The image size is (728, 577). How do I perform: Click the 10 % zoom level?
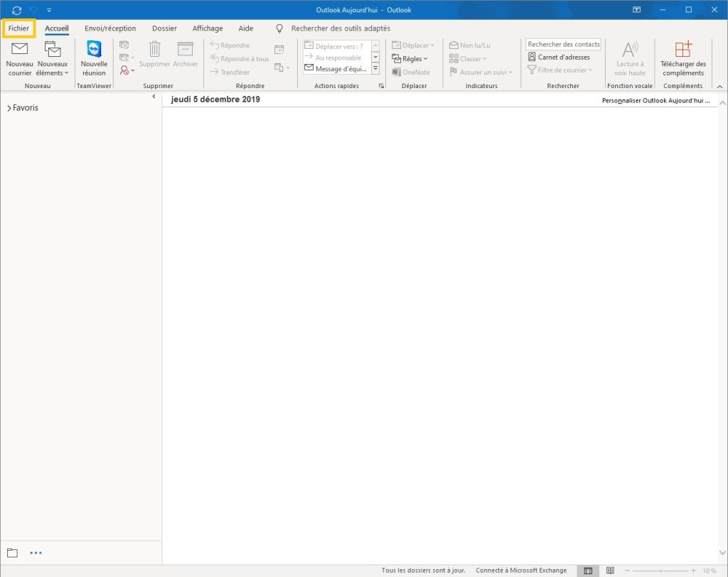(x=709, y=571)
